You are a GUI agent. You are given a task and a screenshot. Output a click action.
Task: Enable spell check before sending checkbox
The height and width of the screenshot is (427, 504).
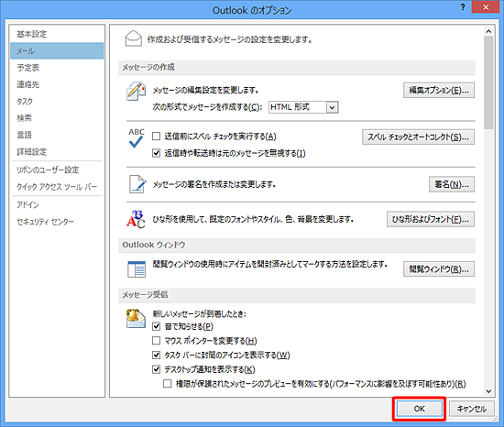click(156, 137)
